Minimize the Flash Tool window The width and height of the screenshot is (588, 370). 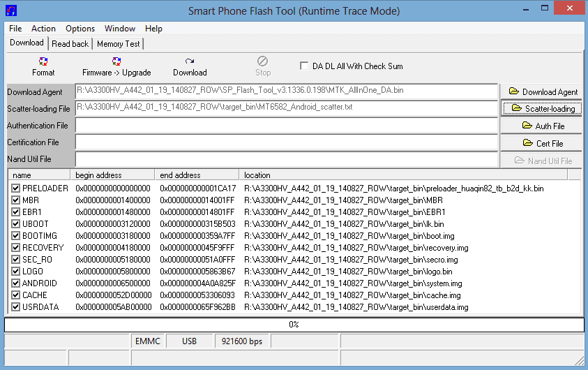(526, 8)
